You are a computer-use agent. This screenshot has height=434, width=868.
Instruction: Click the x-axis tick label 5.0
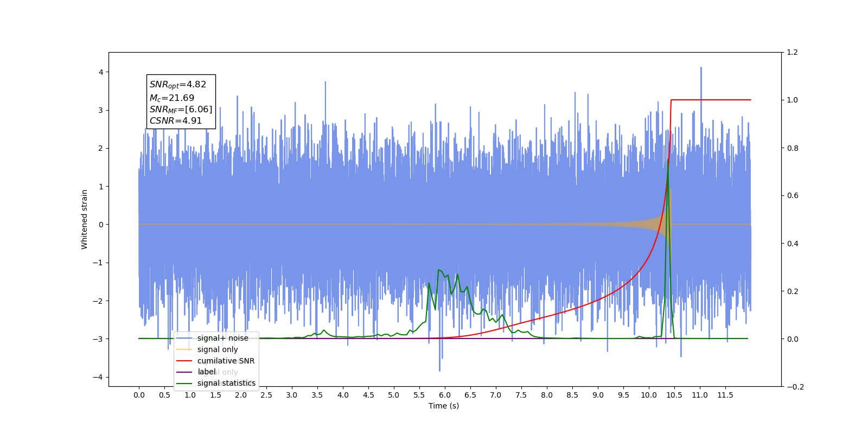click(394, 395)
